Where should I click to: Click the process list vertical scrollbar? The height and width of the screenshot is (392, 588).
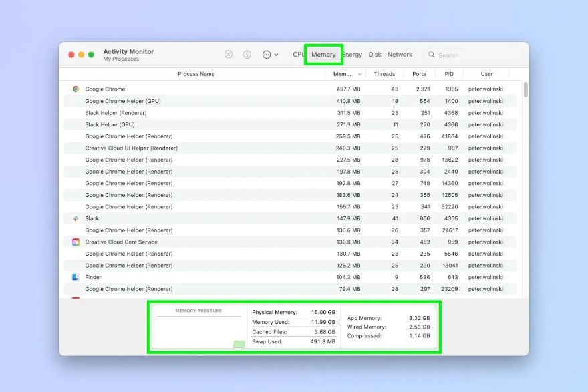(525, 90)
